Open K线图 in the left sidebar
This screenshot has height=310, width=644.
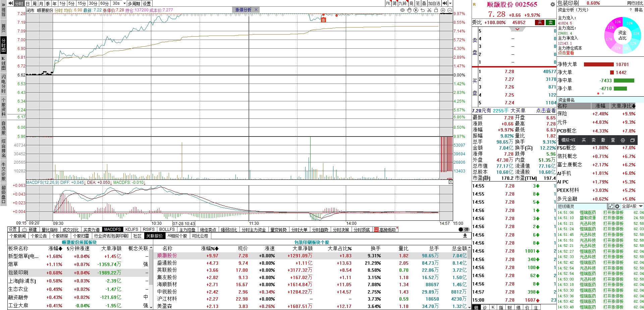pos(3,63)
